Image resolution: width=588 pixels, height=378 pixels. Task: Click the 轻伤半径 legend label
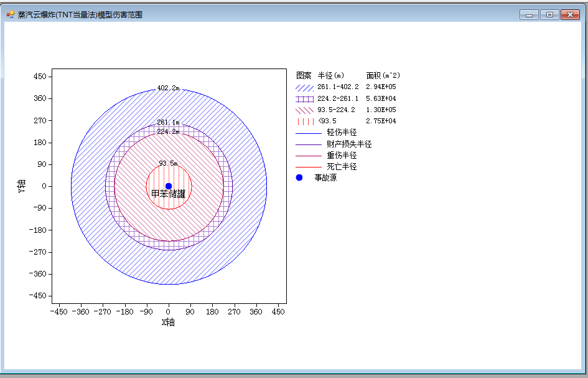[x=342, y=133]
